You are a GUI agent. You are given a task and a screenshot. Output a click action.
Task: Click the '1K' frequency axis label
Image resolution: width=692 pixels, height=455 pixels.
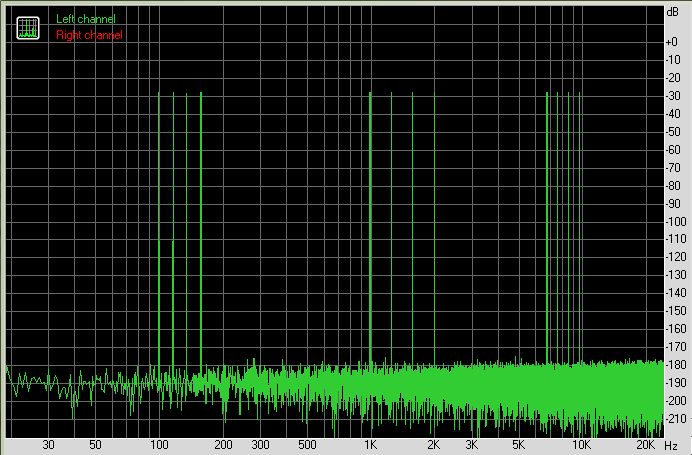[x=371, y=445]
